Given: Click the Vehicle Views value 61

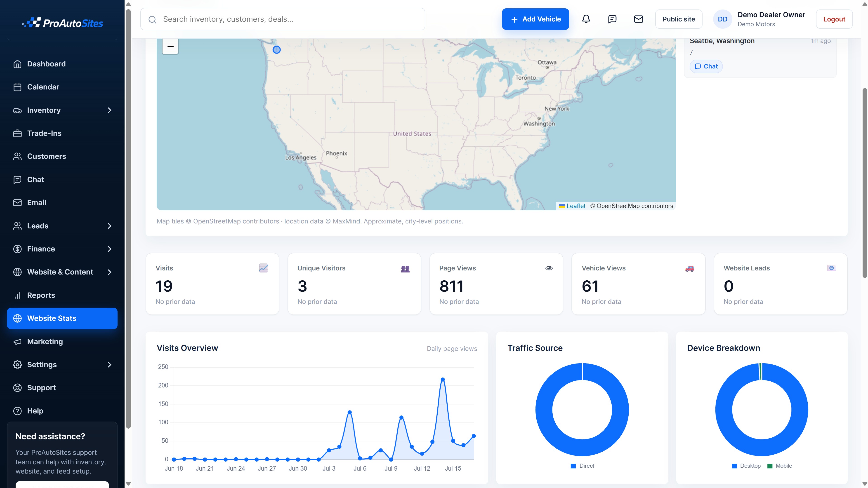Looking at the screenshot, I should [x=590, y=286].
